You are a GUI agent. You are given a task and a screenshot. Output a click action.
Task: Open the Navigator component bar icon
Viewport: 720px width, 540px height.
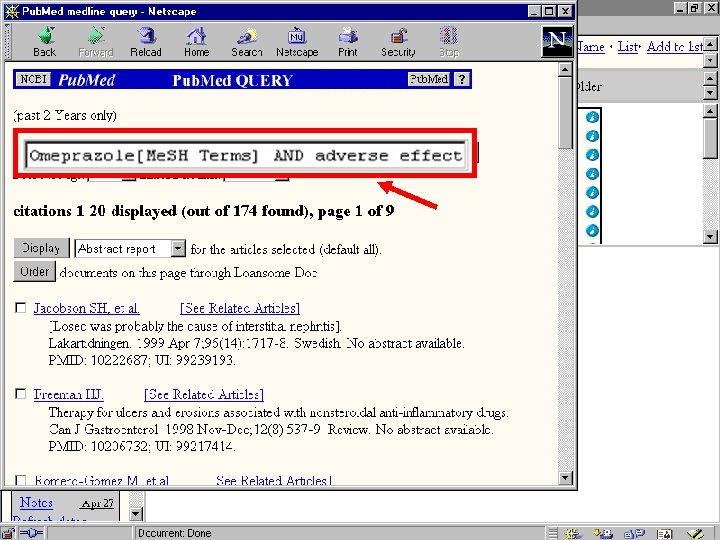point(573,533)
